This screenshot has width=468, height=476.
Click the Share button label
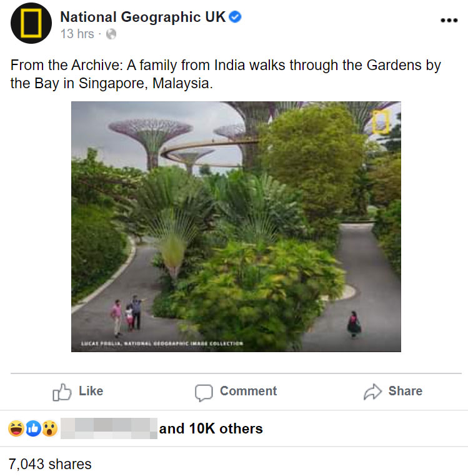click(406, 391)
